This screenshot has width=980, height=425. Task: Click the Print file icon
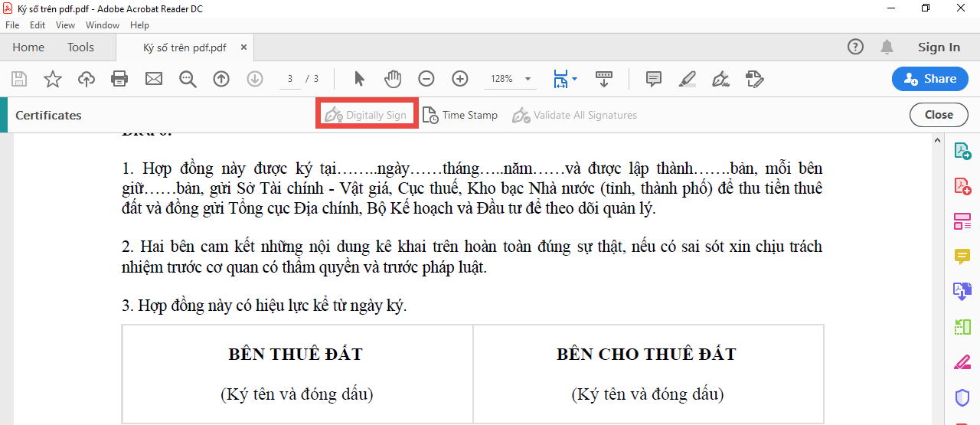[119, 79]
